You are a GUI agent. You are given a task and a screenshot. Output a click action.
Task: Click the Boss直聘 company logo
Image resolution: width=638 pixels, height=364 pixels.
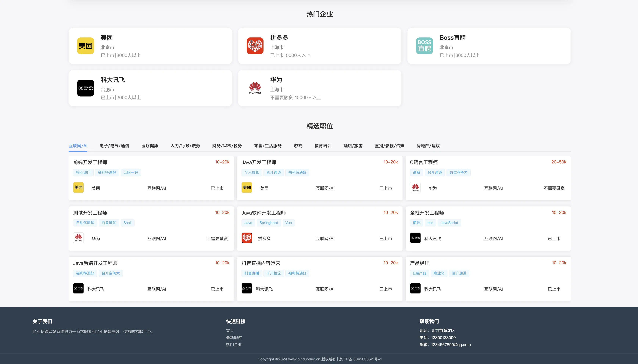pos(424,46)
